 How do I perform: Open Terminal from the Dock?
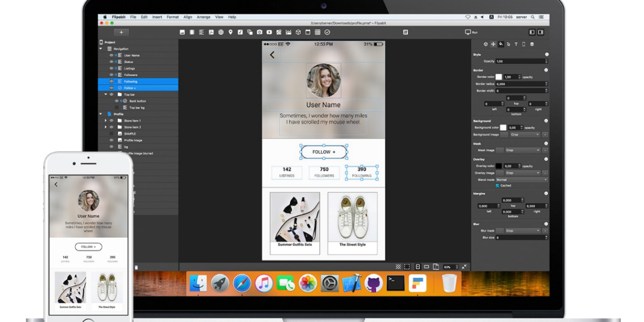(x=395, y=282)
